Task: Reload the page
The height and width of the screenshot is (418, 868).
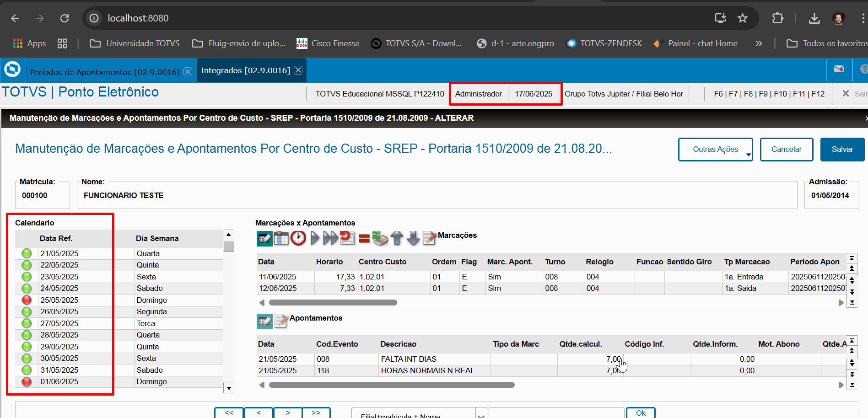Action: 65,18
